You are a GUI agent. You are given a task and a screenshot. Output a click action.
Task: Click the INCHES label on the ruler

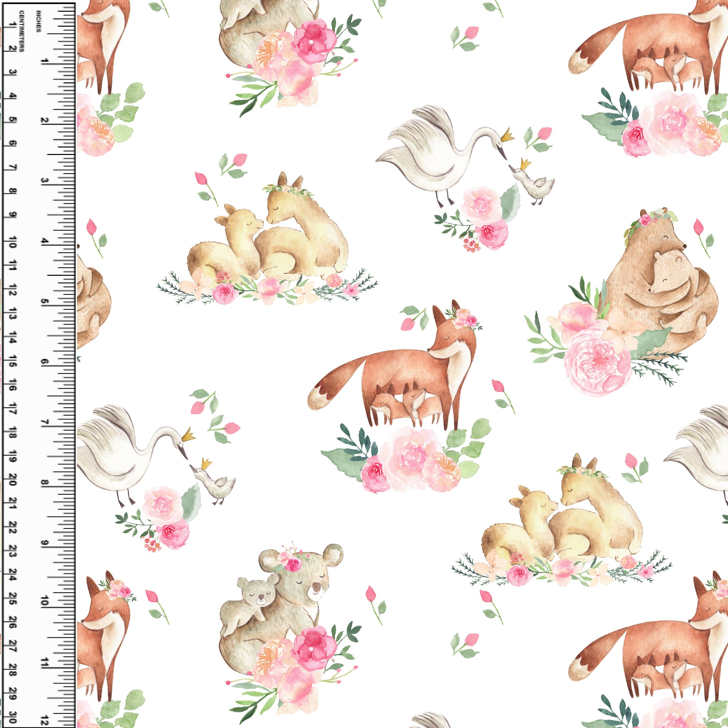pos(39,21)
